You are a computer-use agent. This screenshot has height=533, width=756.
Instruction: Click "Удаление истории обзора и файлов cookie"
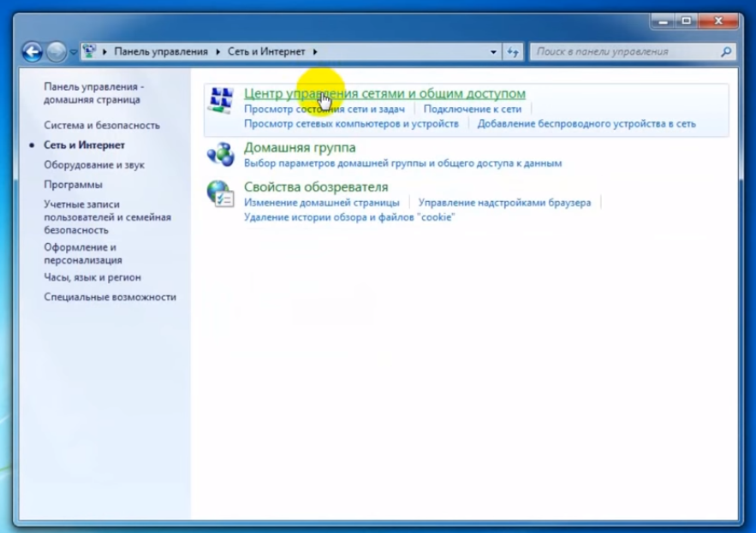point(349,217)
